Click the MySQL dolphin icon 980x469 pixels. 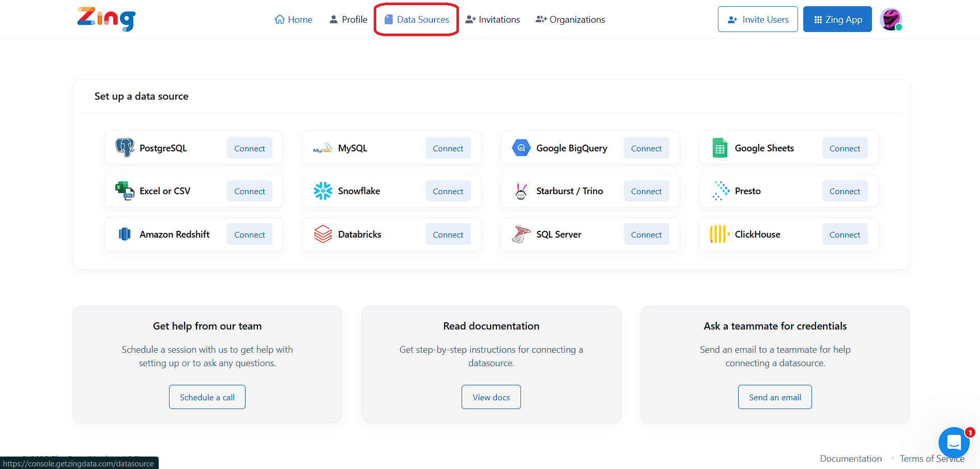pyautogui.click(x=323, y=148)
